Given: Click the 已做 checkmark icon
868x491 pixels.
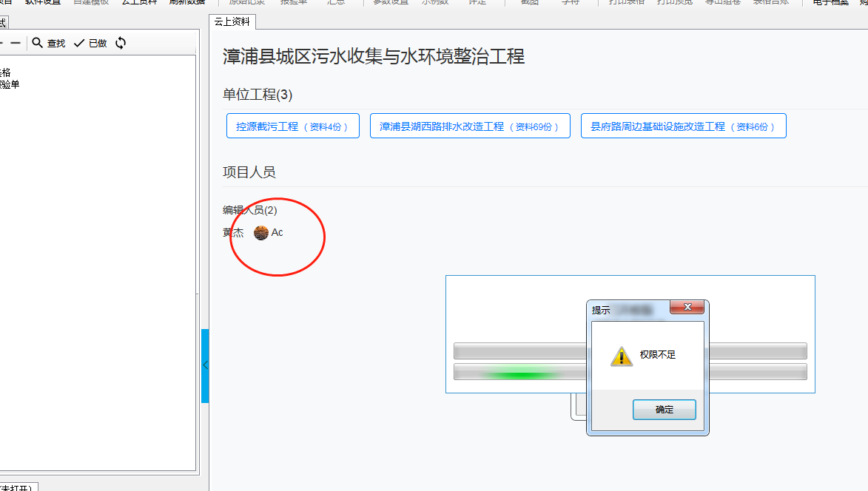Looking at the screenshot, I should click(79, 43).
